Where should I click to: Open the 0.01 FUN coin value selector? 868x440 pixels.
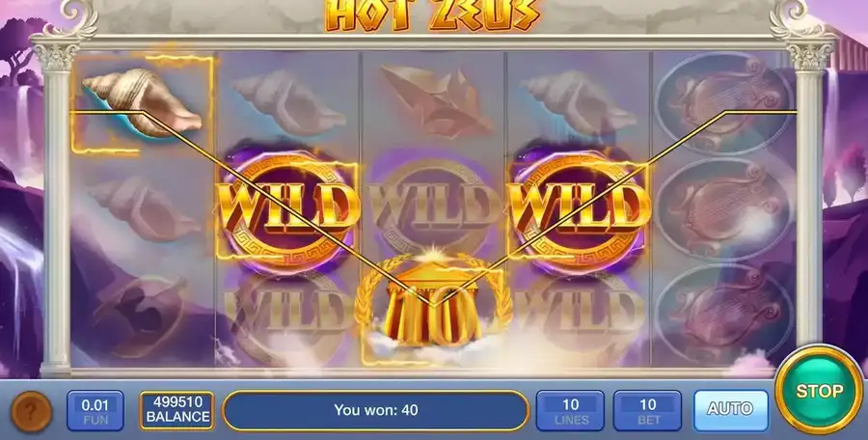95,411
